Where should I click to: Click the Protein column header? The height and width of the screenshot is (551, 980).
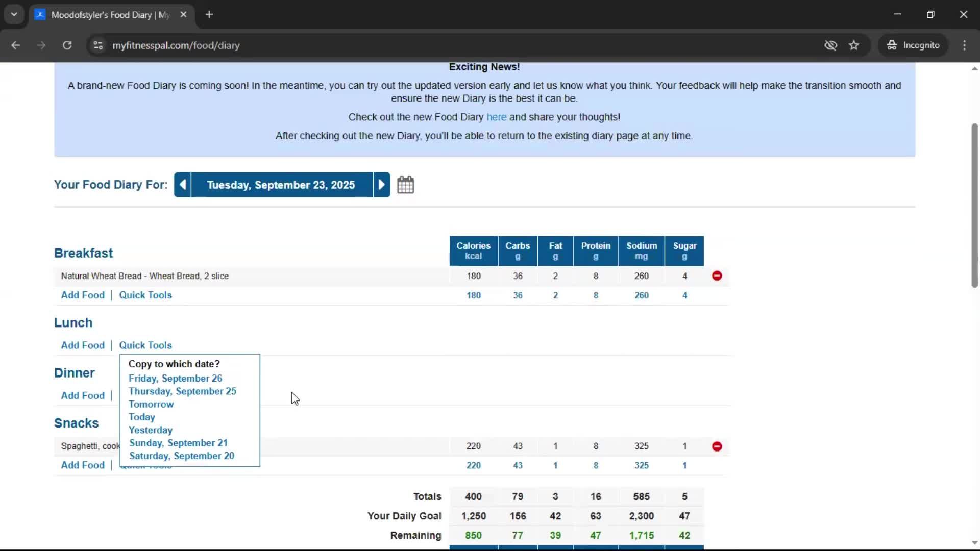pos(596,251)
